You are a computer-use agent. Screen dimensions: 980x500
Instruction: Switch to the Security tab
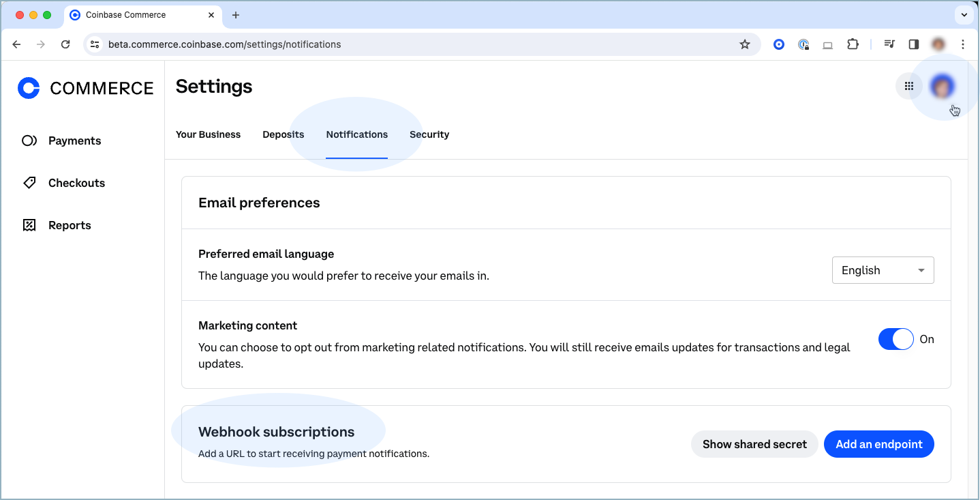pyautogui.click(x=429, y=134)
